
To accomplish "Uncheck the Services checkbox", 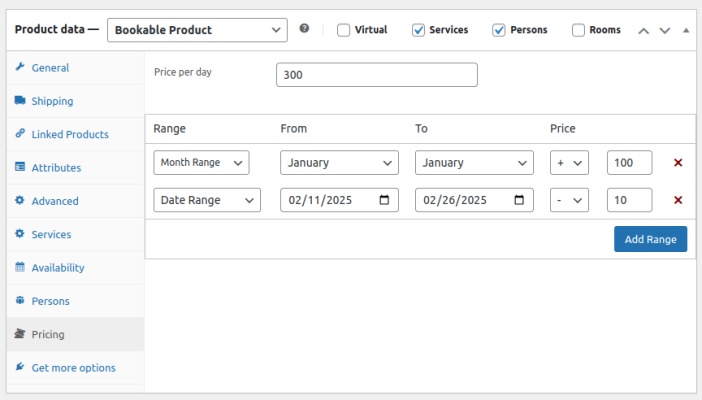I will [x=419, y=30].
